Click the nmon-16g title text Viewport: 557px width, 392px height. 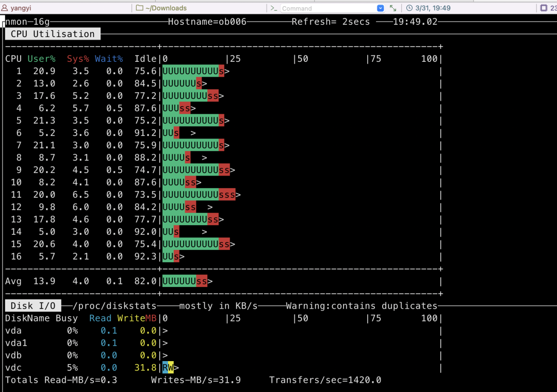(x=27, y=22)
